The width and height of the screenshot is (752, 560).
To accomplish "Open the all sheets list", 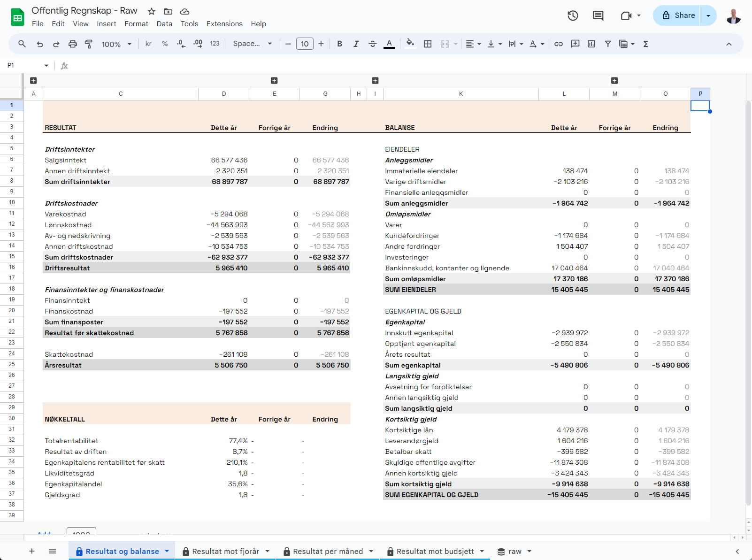I will pyautogui.click(x=52, y=551).
